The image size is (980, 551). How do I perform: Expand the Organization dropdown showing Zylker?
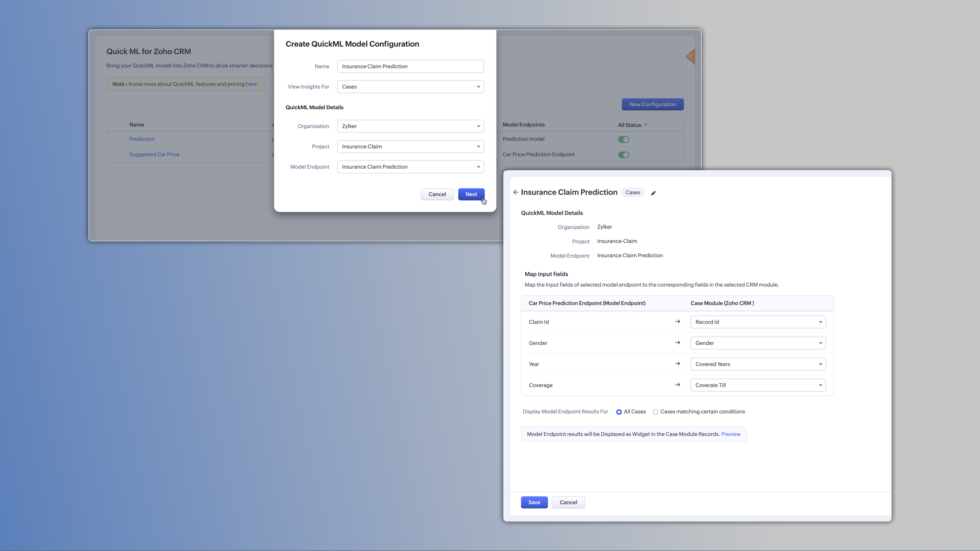pos(410,126)
